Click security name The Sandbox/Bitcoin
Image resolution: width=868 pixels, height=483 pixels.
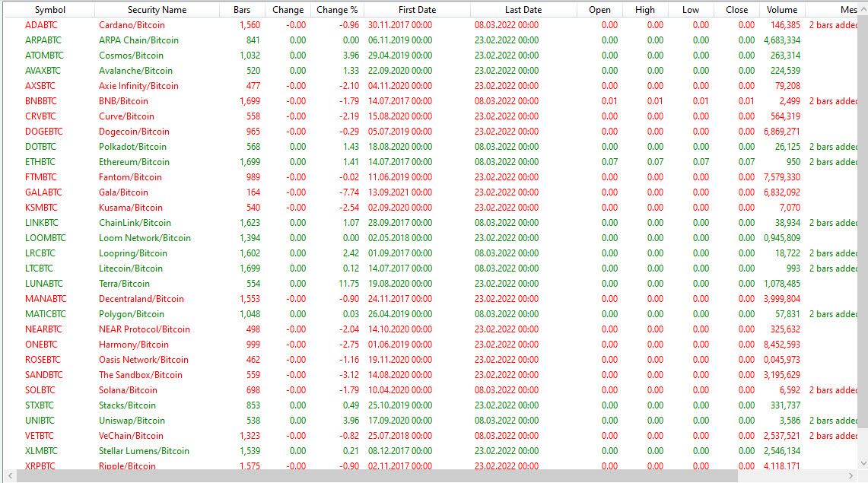coord(141,375)
